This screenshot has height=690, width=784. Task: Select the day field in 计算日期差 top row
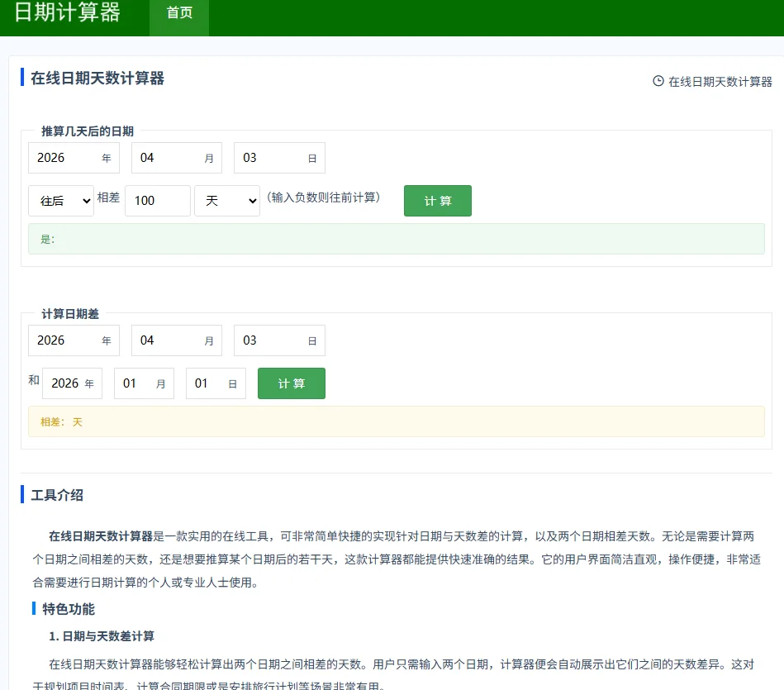(x=279, y=340)
